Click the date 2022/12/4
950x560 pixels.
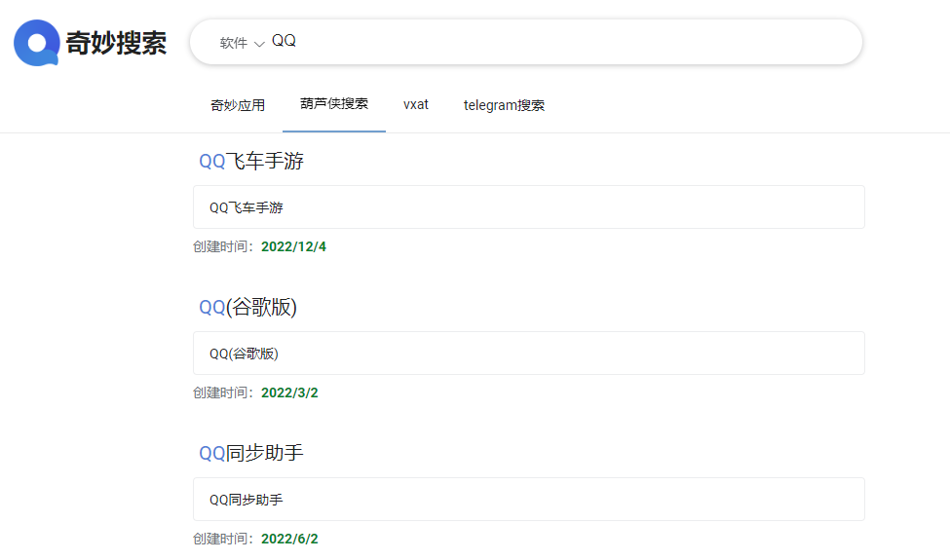point(293,247)
